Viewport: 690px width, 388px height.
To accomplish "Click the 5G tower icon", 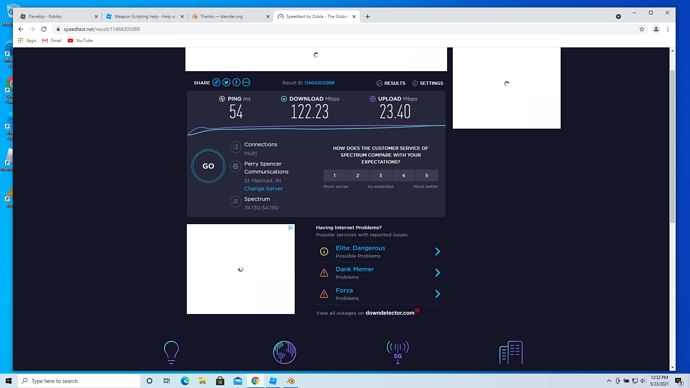I will coord(398,352).
